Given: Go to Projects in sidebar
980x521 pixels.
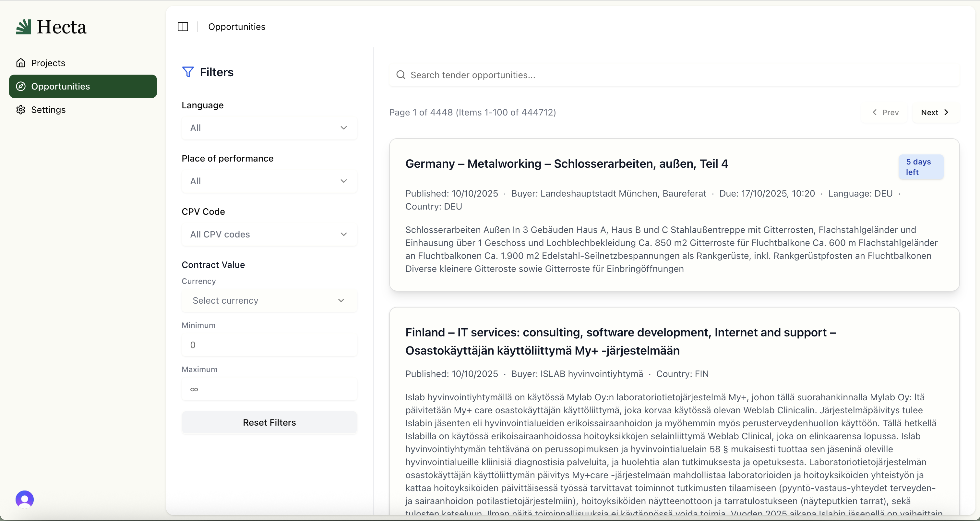Looking at the screenshot, I should (x=48, y=63).
